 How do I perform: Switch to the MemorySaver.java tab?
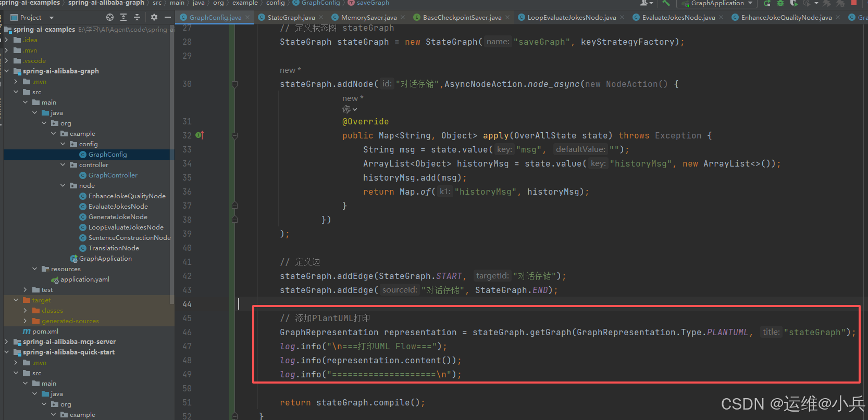[x=369, y=17]
